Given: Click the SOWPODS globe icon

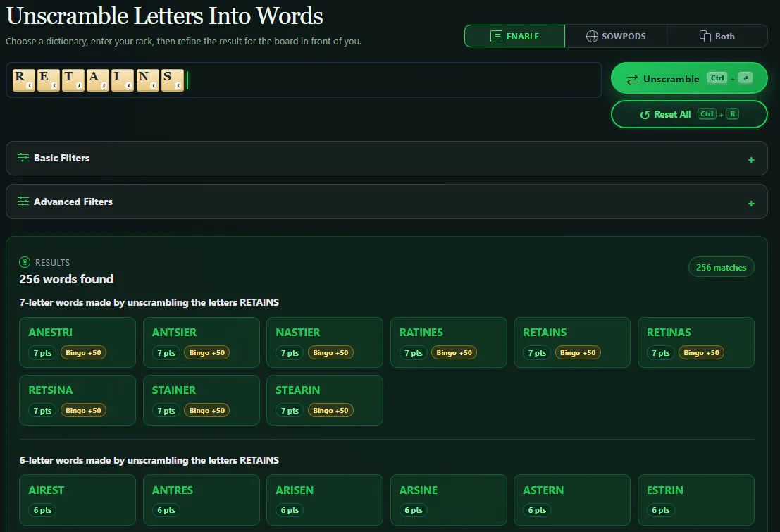Looking at the screenshot, I should [591, 36].
